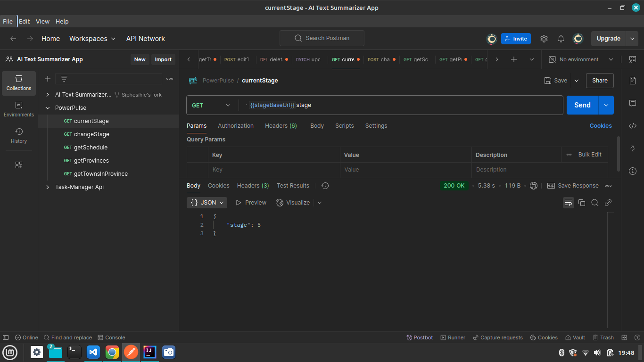Go back with the left arrow

click(13, 39)
